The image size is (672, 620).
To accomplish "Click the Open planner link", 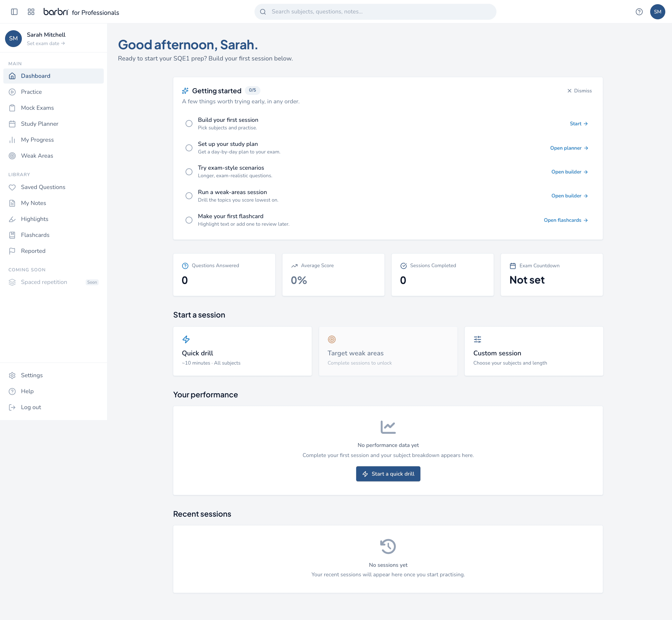I will point(569,148).
